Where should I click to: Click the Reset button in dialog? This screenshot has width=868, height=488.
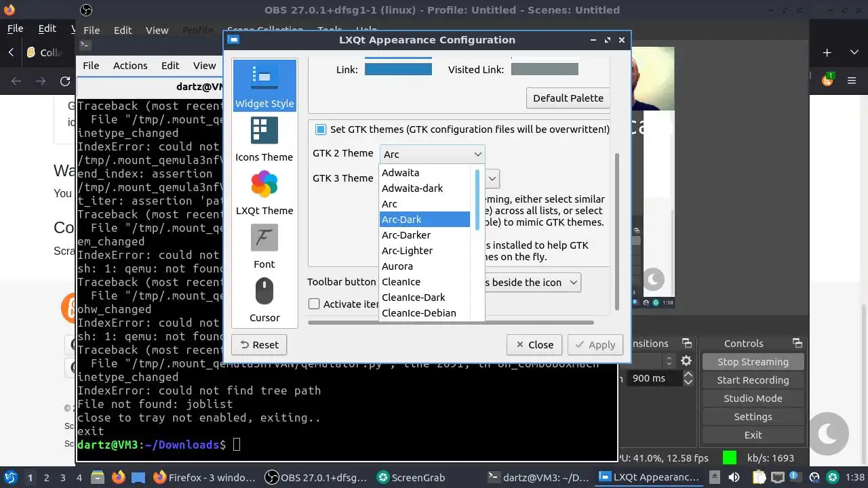[x=259, y=344]
